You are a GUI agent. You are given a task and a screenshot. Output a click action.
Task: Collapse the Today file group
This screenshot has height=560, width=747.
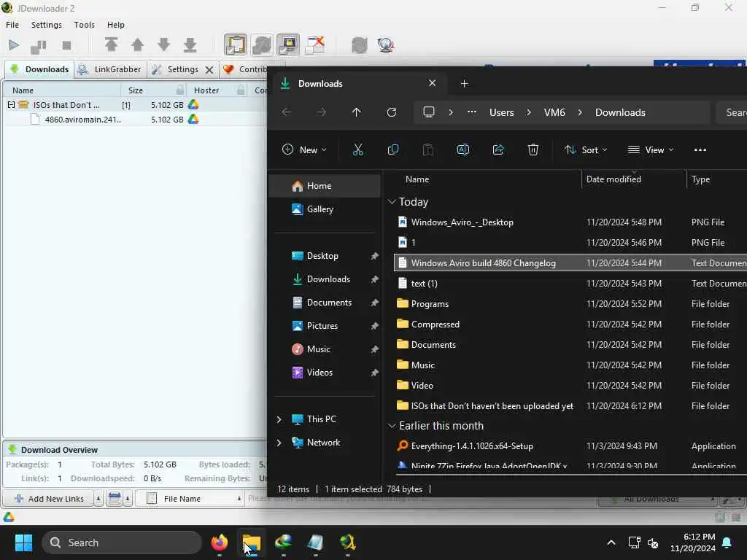tap(392, 202)
